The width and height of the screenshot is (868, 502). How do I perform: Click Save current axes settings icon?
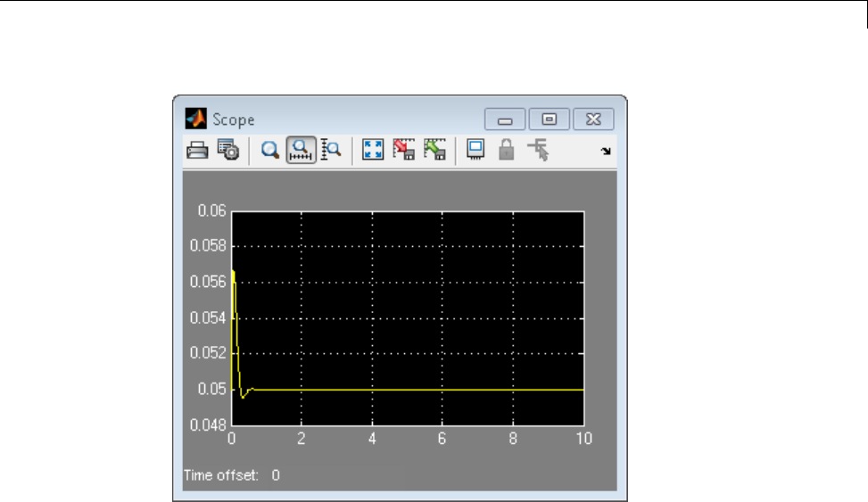click(404, 150)
